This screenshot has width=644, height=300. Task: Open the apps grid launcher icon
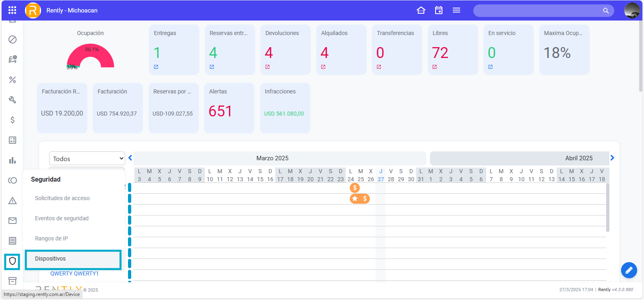click(x=12, y=10)
